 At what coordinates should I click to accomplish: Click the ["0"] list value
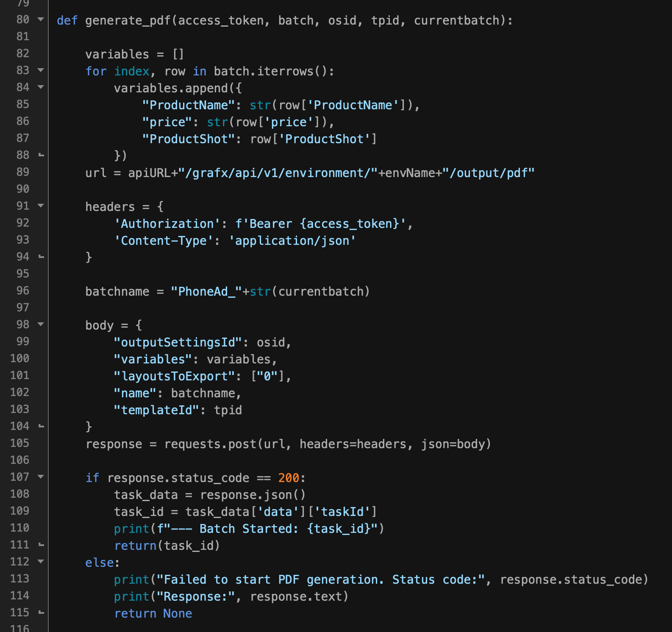[x=267, y=376]
